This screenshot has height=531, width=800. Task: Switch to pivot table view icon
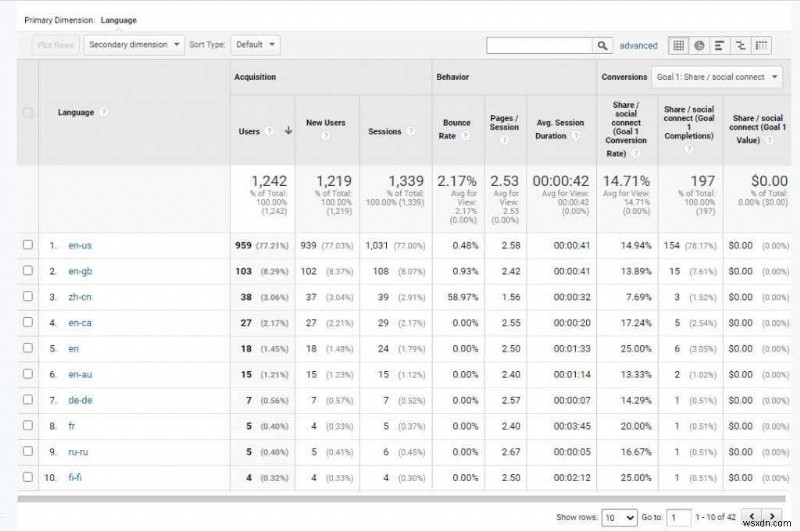coord(761,45)
